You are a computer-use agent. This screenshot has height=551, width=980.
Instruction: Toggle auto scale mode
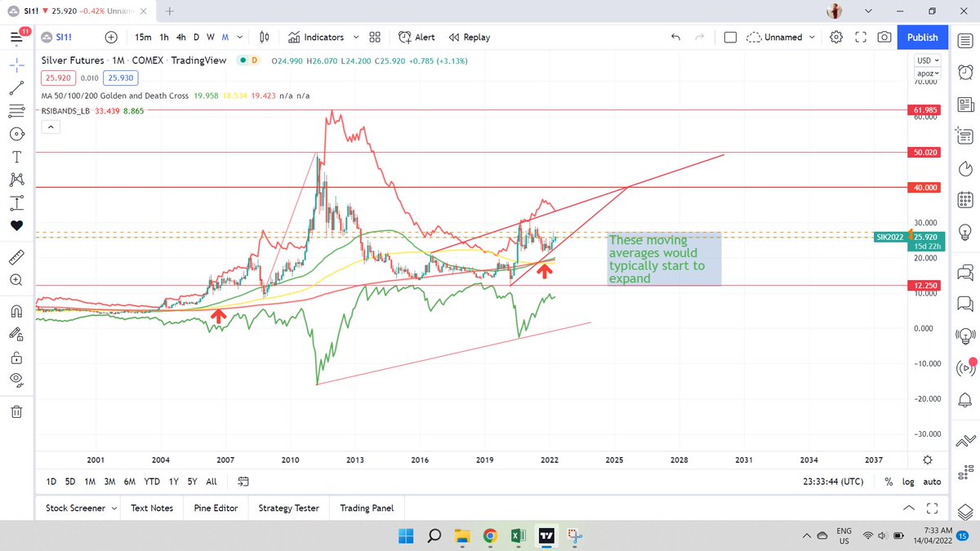(x=932, y=482)
